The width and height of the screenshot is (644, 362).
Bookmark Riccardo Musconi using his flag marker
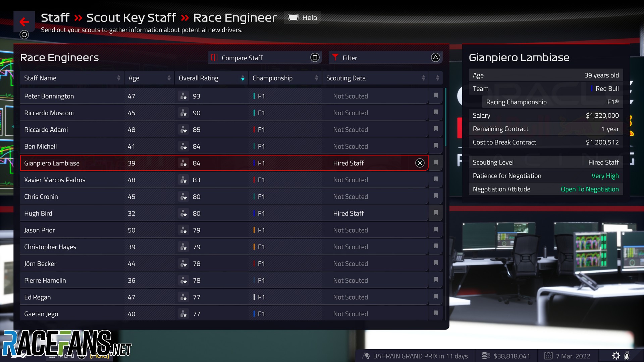coord(436,113)
